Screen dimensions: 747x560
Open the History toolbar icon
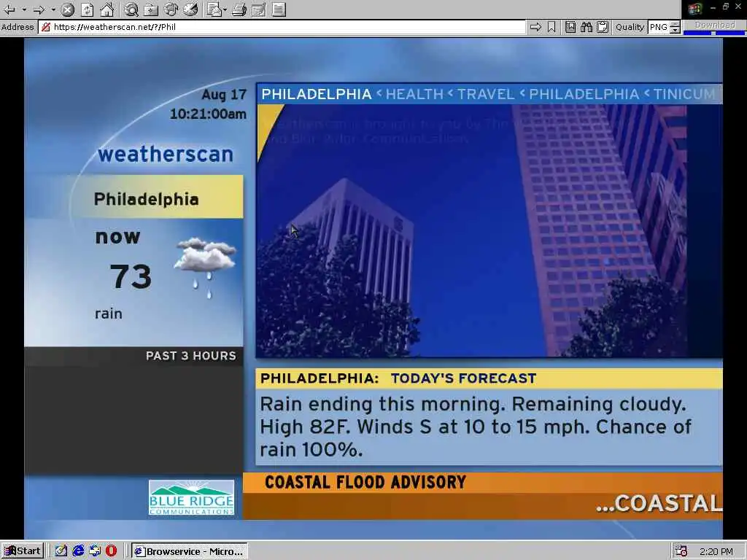(x=190, y=9)
